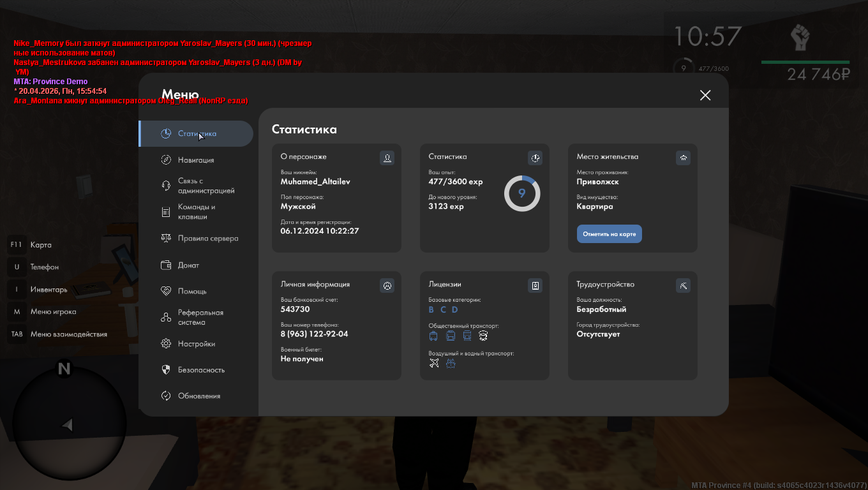Open the Навигация menu section

tap(195, 160)
